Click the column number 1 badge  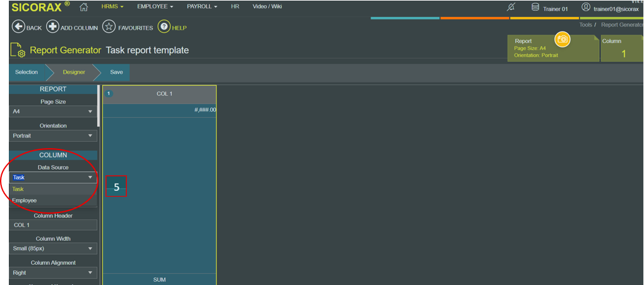coord(109,93)
